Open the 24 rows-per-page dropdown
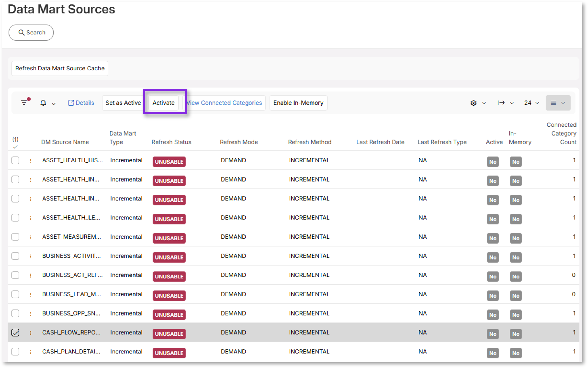588x368 pixels. pyautogui.click(x=532, y=103)
